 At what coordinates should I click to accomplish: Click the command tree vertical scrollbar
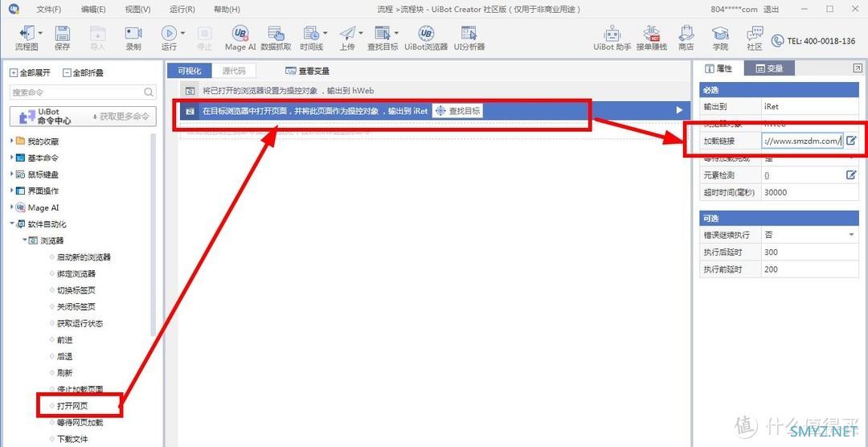(154, 234)
